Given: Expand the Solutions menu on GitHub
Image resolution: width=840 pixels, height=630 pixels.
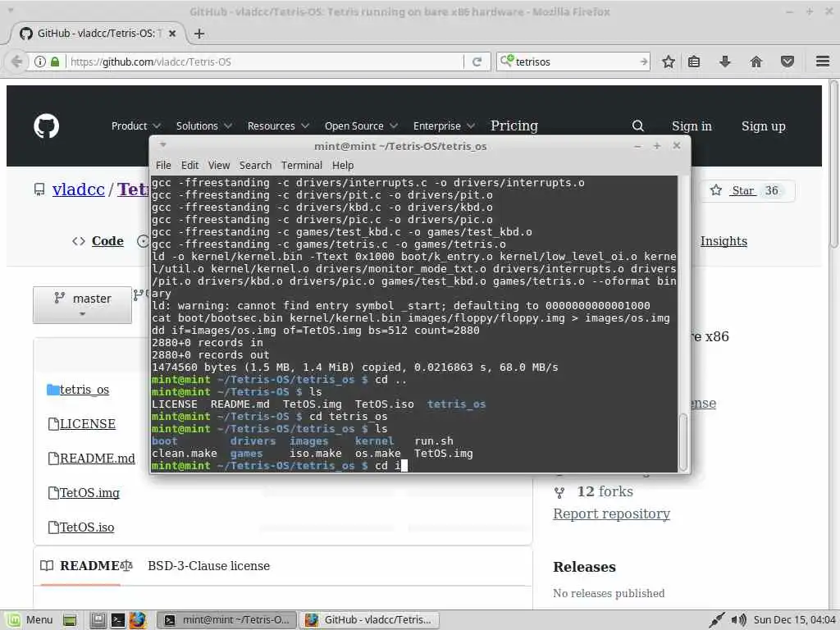Looking at the screenshot, I should (204, 126).
